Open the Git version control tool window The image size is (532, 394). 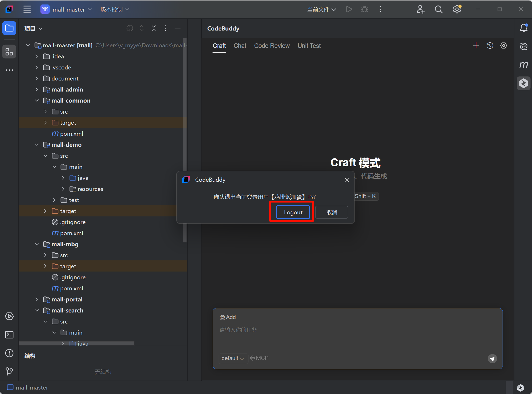pyautogui.click(x=9, y=371)
